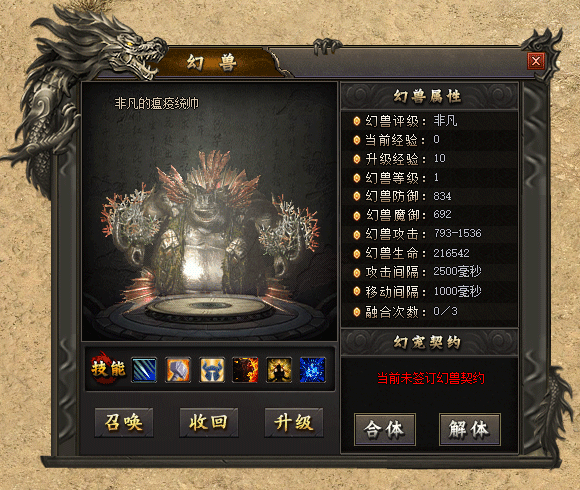The height and width of the screenshot is (490, 580).
Task: Select the fiery flame skill icon
Action: [245, 369]
